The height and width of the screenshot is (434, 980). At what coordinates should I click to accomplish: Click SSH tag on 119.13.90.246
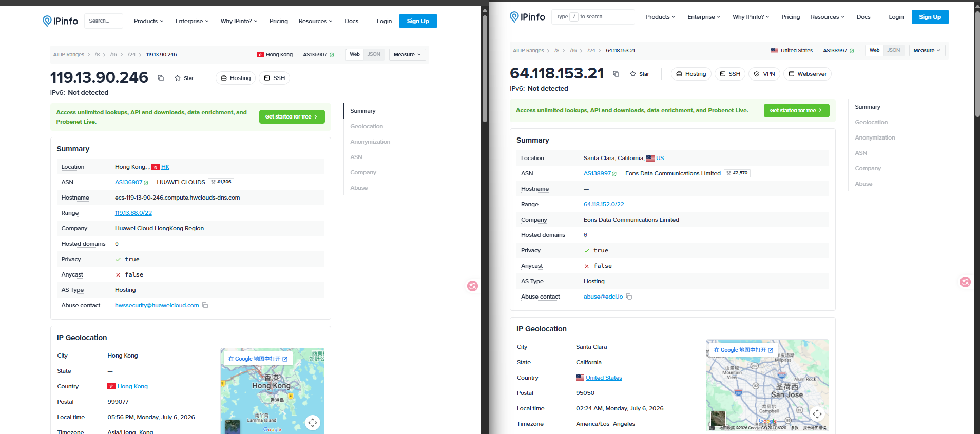[274, 78]
